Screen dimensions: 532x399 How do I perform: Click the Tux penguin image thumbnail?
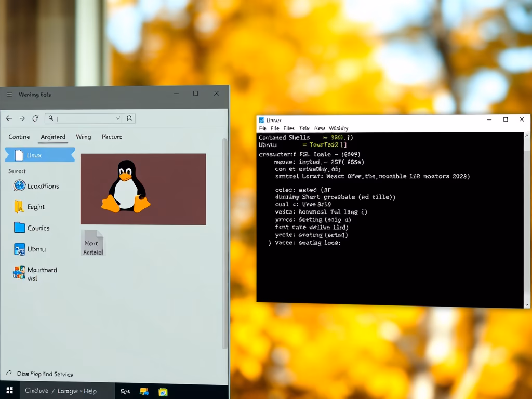click(143, 189)
